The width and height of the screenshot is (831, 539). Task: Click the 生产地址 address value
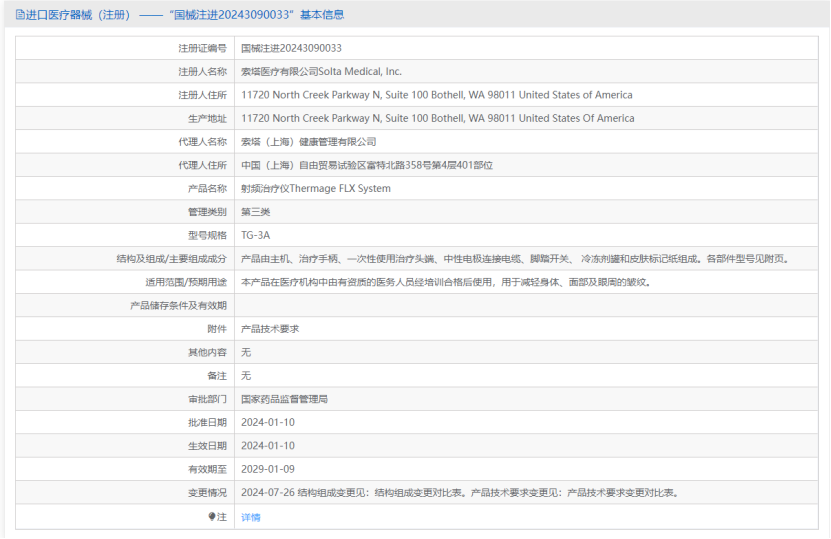(x=437, y=118)
